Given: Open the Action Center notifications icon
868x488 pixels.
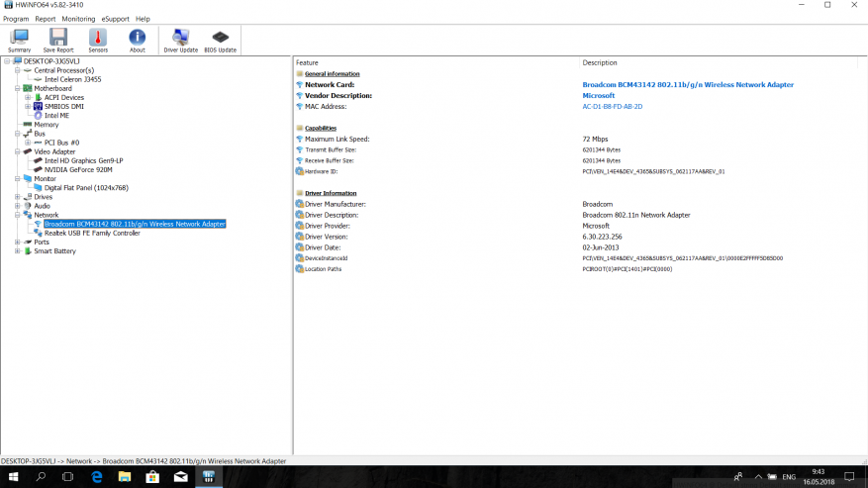Looking at the screenshot, I should click(849, 477).
